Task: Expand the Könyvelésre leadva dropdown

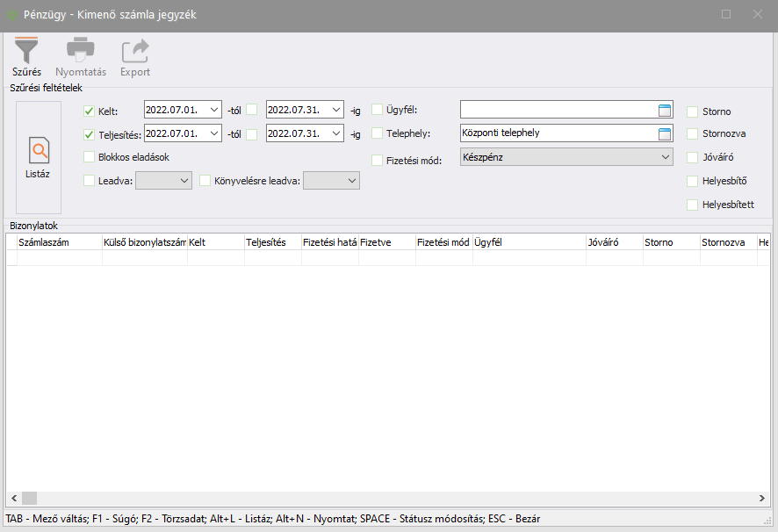Action: click(x=351, y=180)
